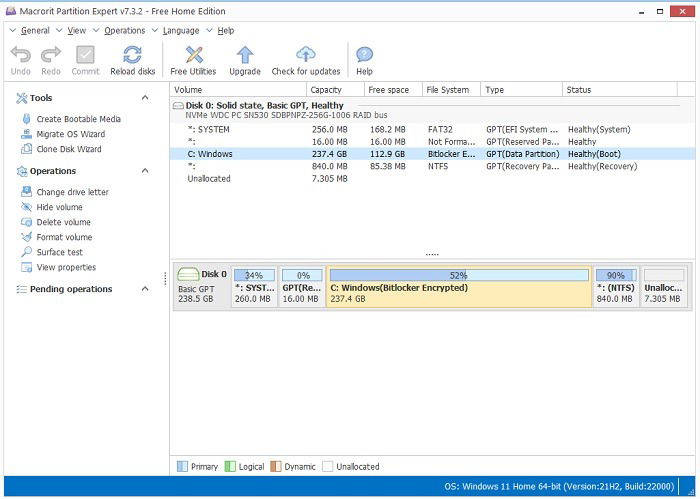Viewport: 700px width, 499px height.
Task: Click Reload disks icon
Action: 133,55
